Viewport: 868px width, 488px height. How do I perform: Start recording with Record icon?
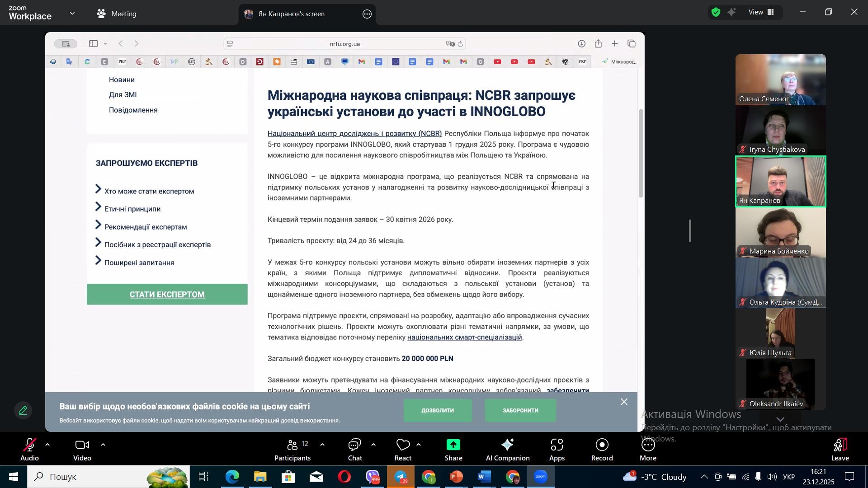[602, 450]
